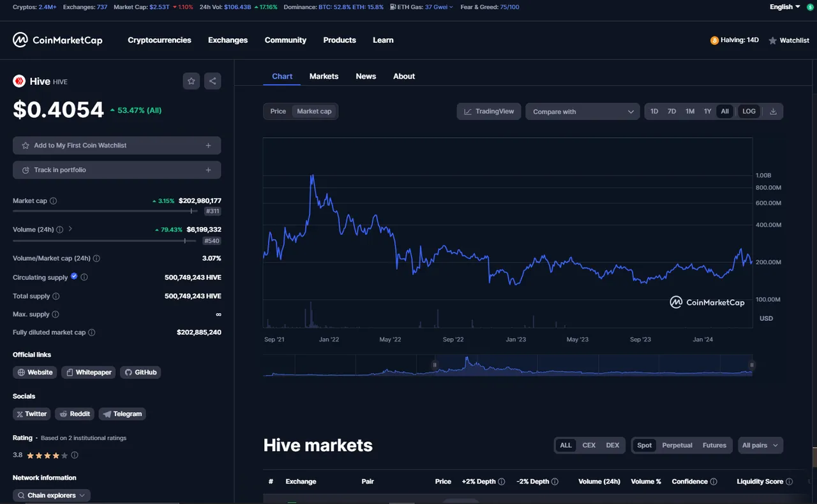
Task: Click info icon next to +2% Depth column
Action: click(x=502, y=482)
